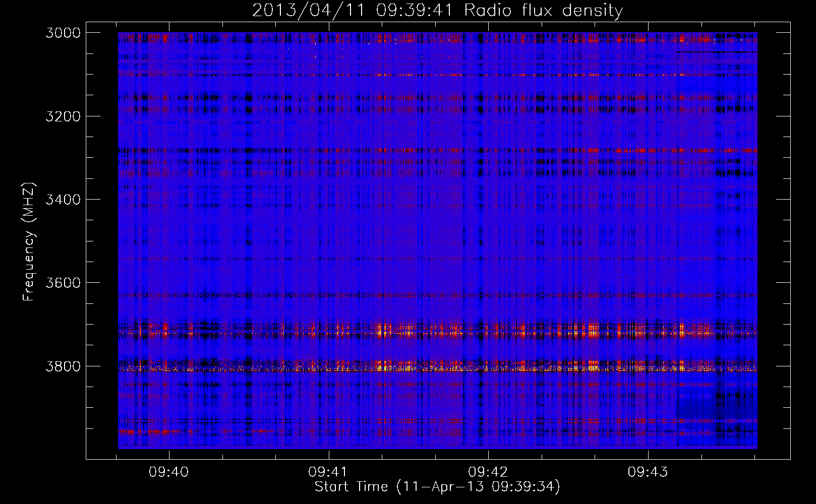This screenshot has height=504, width=816.
Task: Click the plot title '2013/04/11 09:39:41 Radio flux density'
Action: (437, 11)
